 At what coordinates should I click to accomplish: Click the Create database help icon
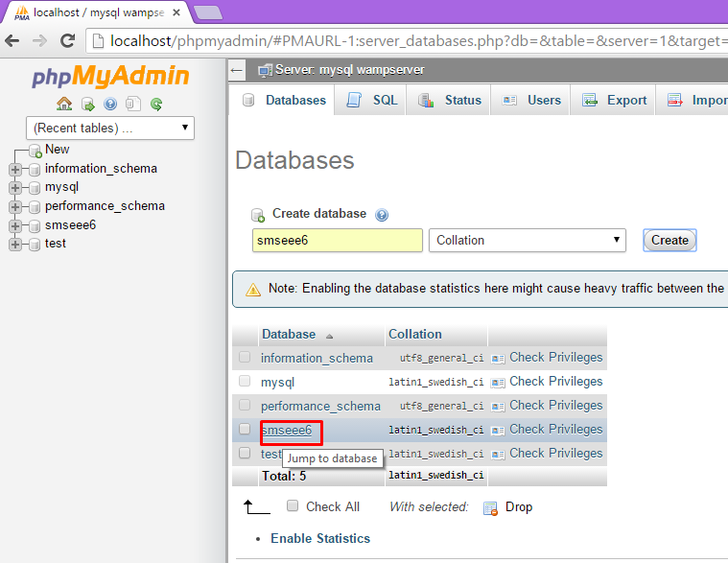[382, 215]
